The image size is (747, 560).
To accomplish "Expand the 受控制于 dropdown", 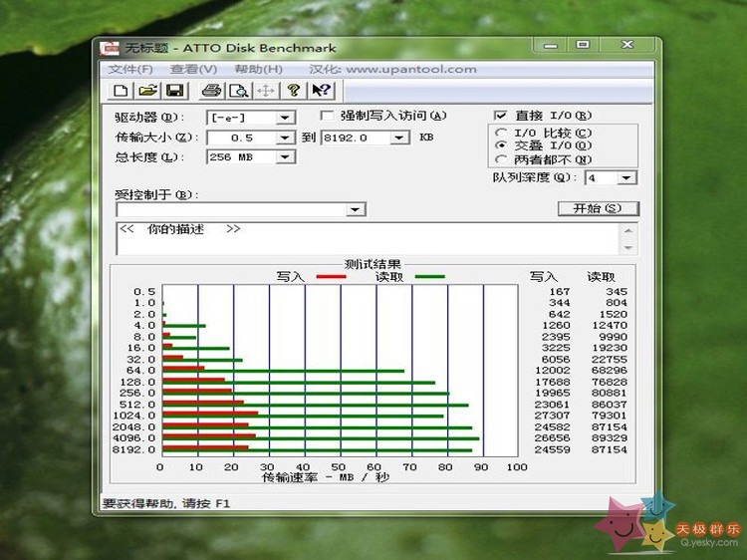I will pos(355,209).
